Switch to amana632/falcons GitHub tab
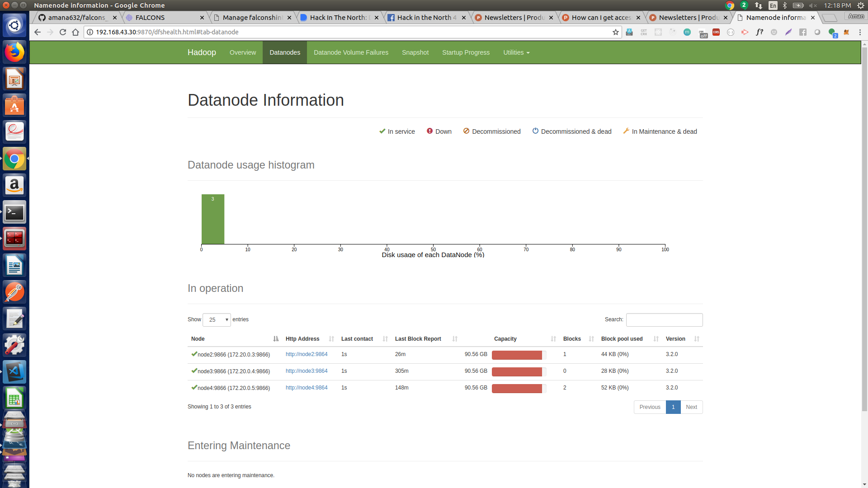This screenshot has height=488, width=868. (x=78, y=18)
